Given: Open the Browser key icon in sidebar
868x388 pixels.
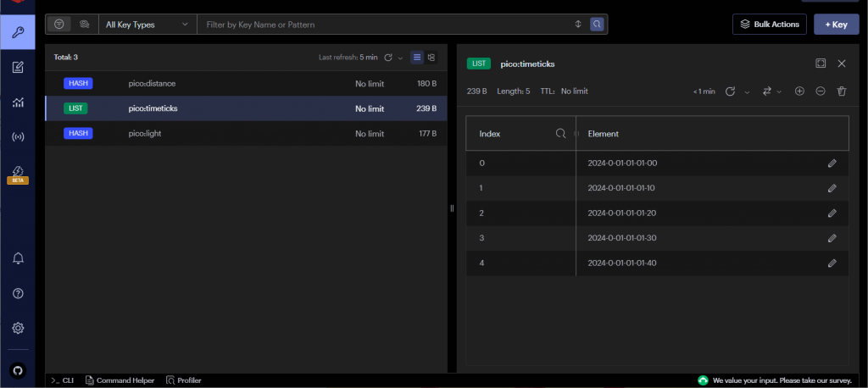Looking at the screenshot, I should pos(18,32).
